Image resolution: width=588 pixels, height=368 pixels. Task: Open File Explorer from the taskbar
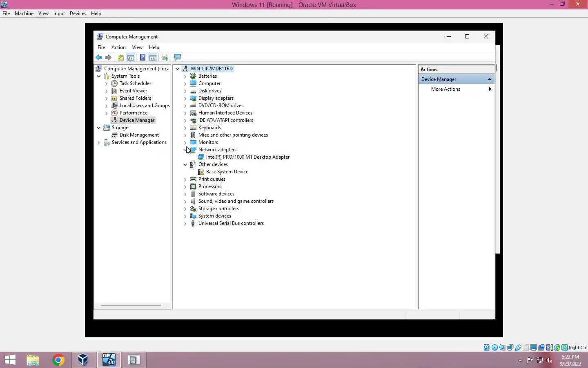click(33, 360)
